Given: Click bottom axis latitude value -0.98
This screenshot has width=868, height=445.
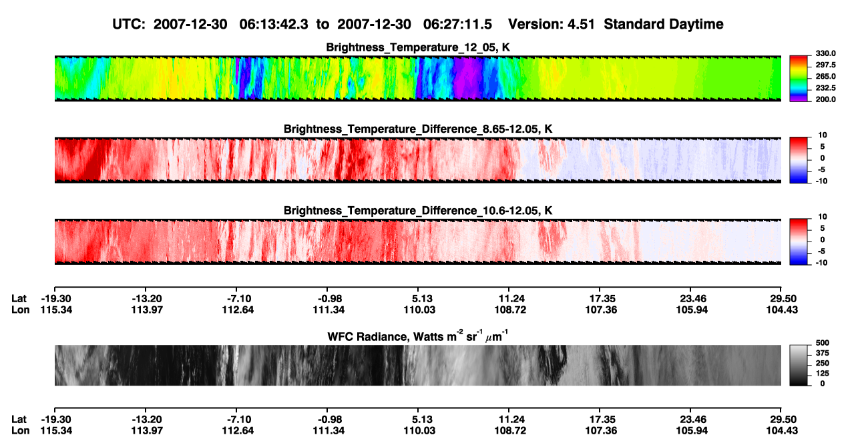Looking at the screenshot, I should tap(327, 420).
